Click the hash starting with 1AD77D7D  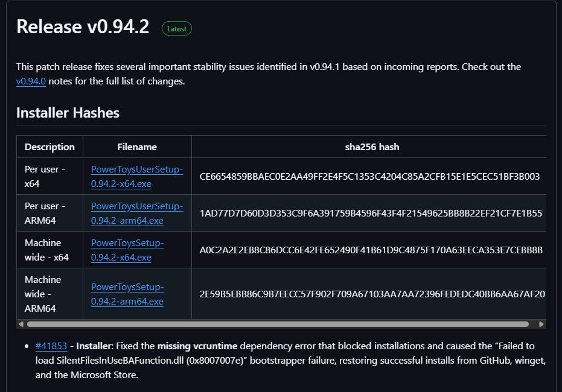tap(371, 213)
